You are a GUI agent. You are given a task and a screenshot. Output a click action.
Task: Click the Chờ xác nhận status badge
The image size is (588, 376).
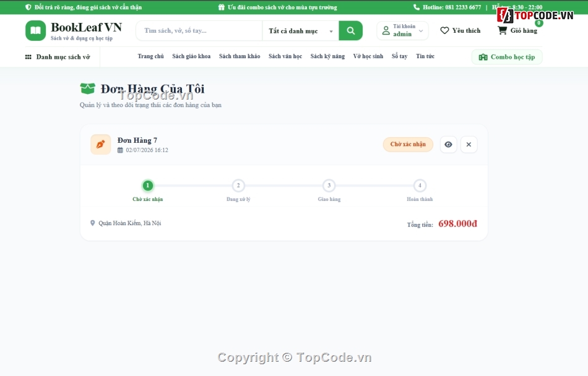408,144
